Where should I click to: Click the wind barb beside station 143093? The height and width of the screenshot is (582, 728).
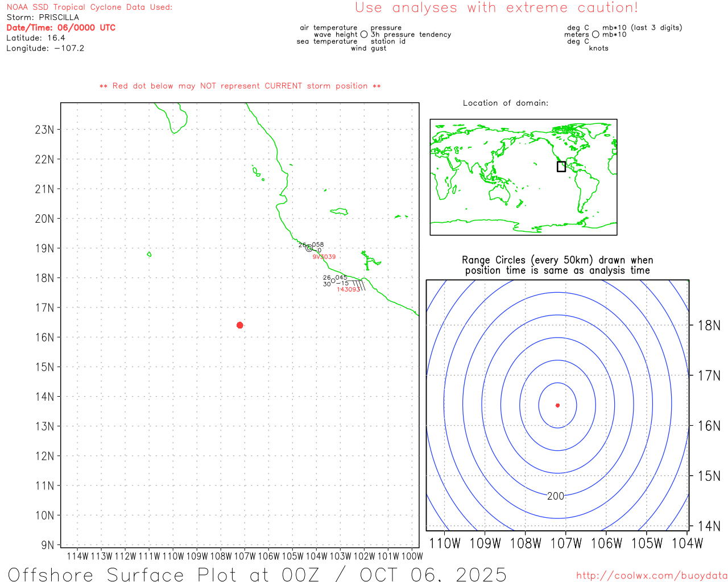(x=357, y=285)
